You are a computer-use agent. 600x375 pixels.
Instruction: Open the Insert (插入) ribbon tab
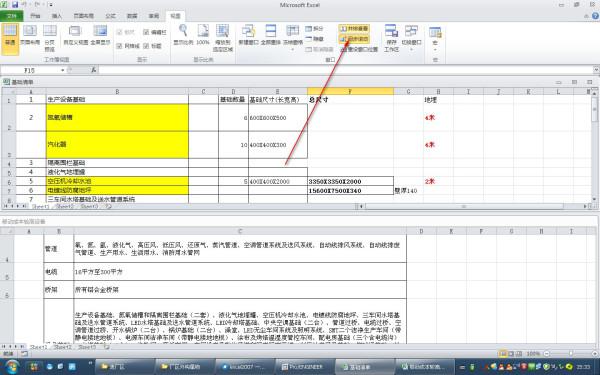(57, 16)
